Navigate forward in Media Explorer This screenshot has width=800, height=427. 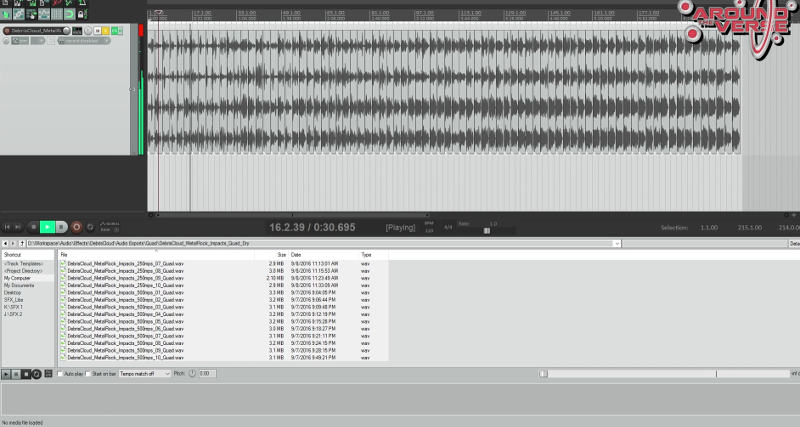[13, 243]
